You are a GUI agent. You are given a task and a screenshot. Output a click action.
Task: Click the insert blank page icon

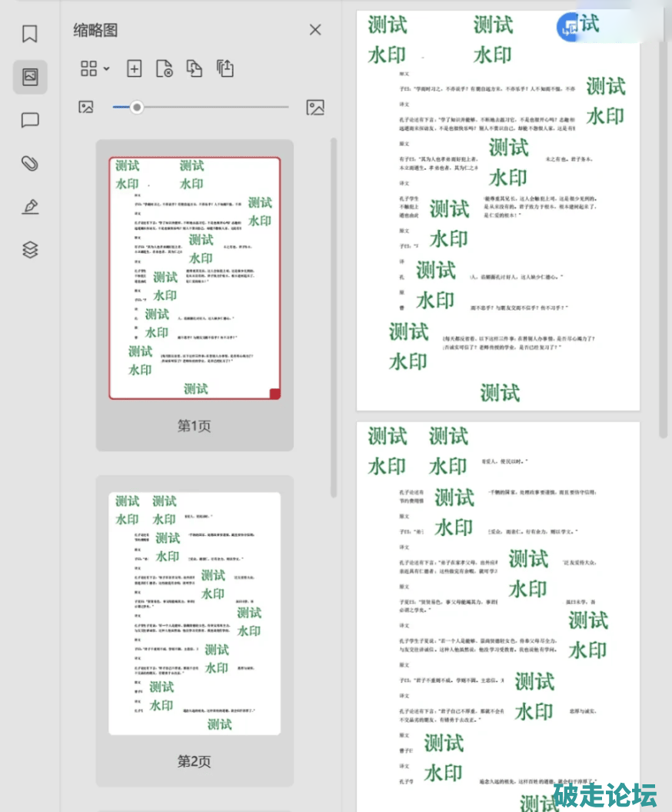pyautogui.click(x=134, y=68)
